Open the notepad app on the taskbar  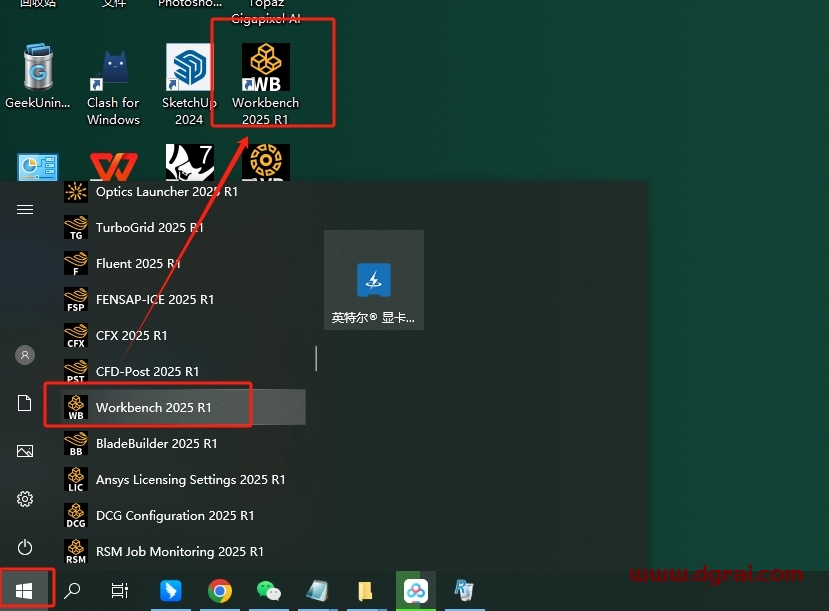tap(317, 590)
